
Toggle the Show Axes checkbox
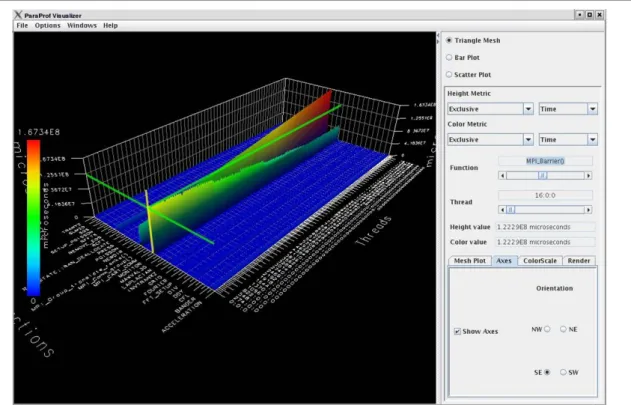tap(458, 331)
